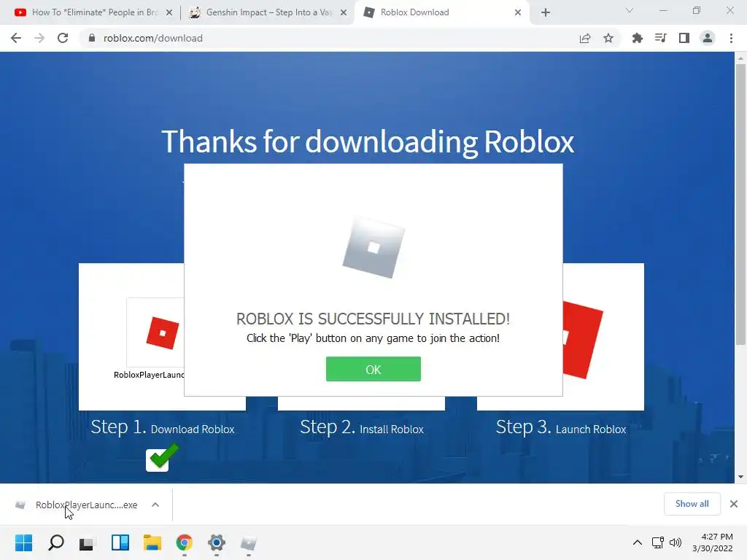Click the Chrome taskbar icon

pos(185,542)
